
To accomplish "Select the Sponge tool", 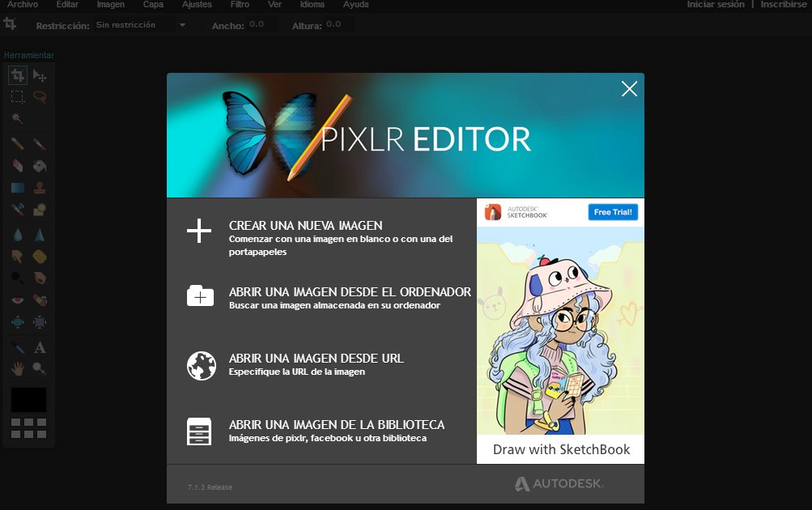I will point(40,257).
